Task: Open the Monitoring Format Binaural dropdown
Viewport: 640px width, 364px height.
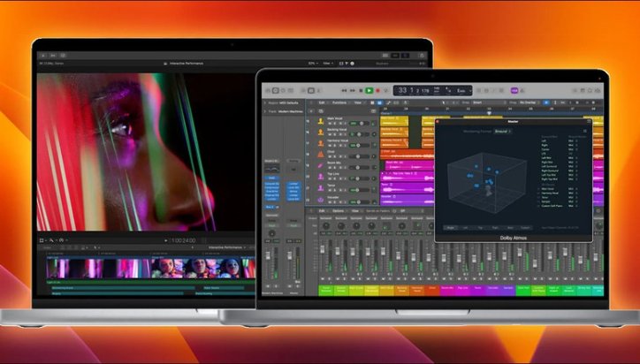Action: point(502,132)
